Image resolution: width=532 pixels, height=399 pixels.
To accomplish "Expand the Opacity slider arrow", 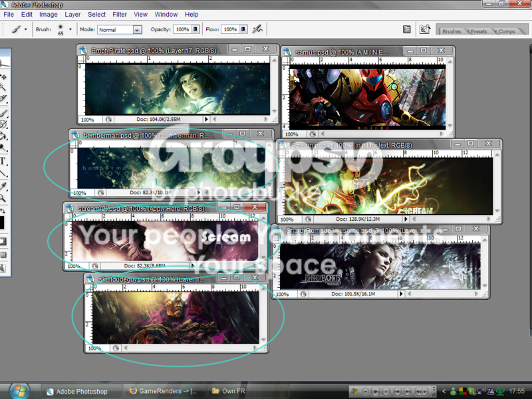I will click(x=196, y=29).
